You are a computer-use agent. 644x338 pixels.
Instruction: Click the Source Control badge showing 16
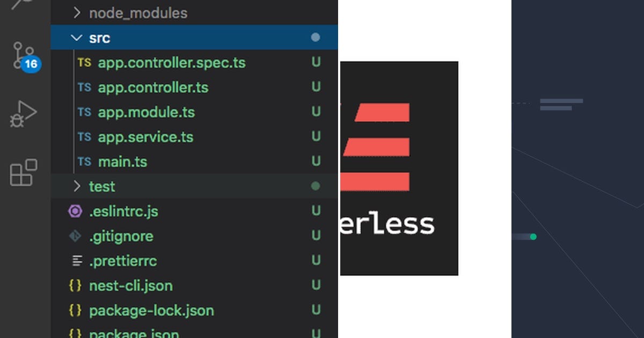pos(31,64)
